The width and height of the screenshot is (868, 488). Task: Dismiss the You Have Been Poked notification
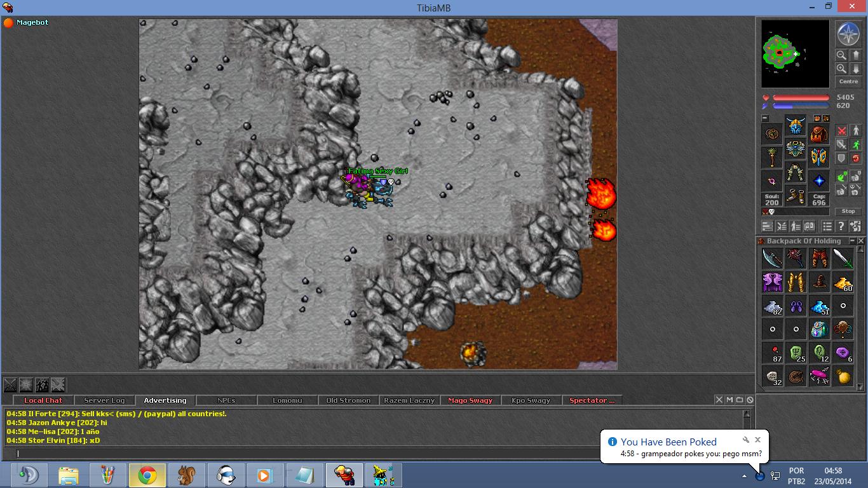[757, 439]
